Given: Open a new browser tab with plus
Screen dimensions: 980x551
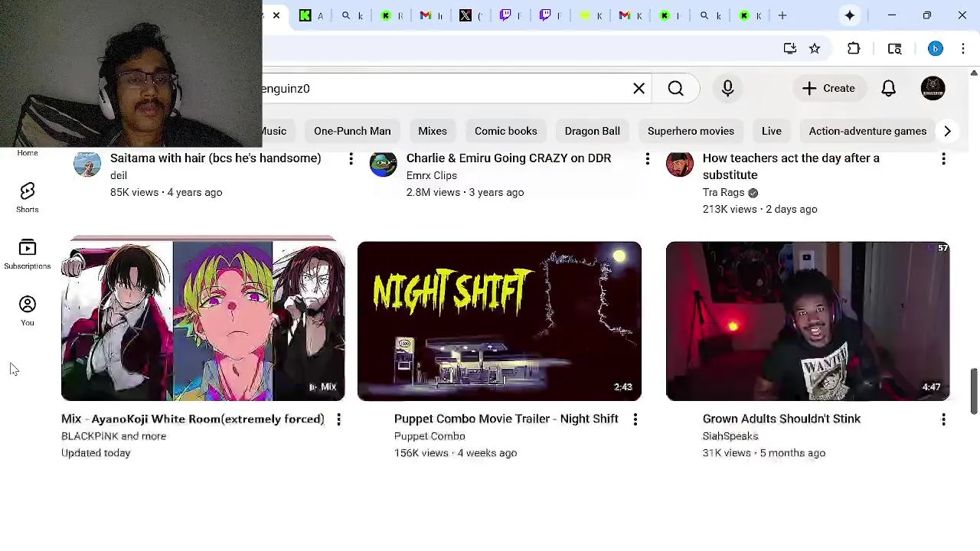Looking at the screenshot, I should 782,15.
